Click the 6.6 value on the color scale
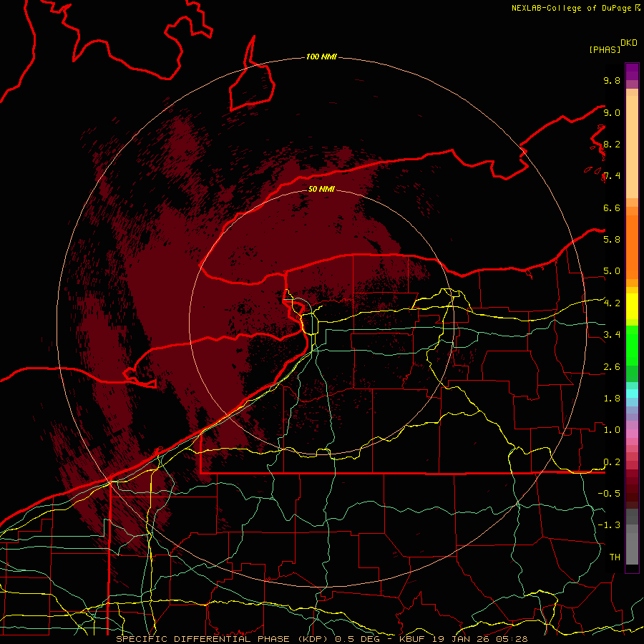This screenshot has width=644, height=644. click(x=612, y=208)
